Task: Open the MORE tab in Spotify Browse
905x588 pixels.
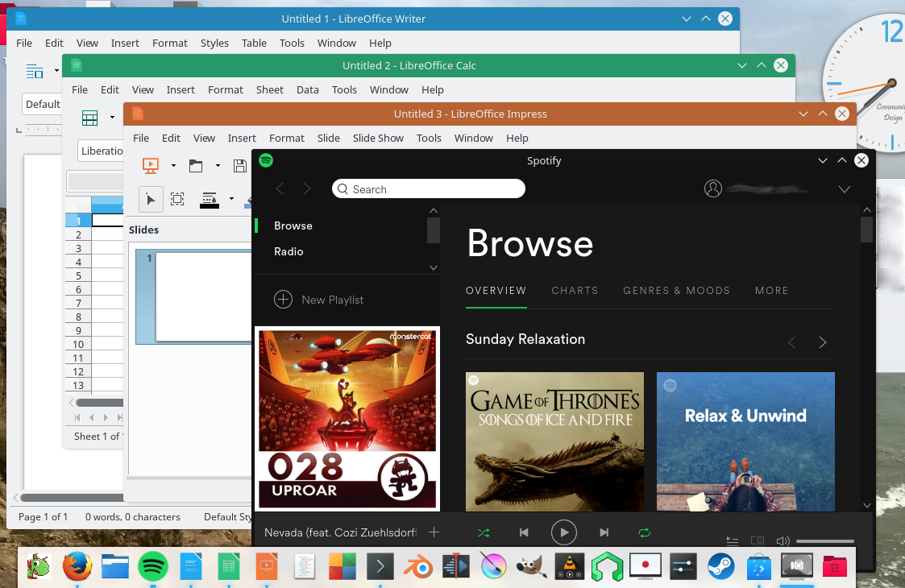Action: (772, 290)
